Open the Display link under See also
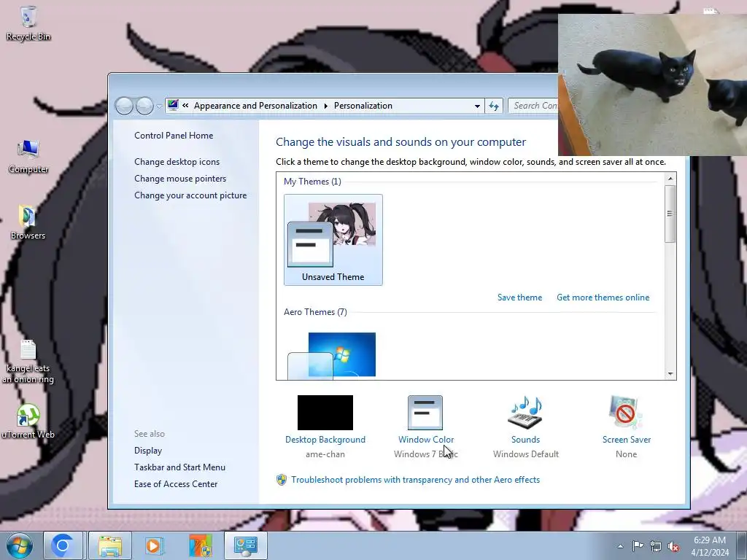The height and width of the screenshot is (560, 747). coord(148,451)
